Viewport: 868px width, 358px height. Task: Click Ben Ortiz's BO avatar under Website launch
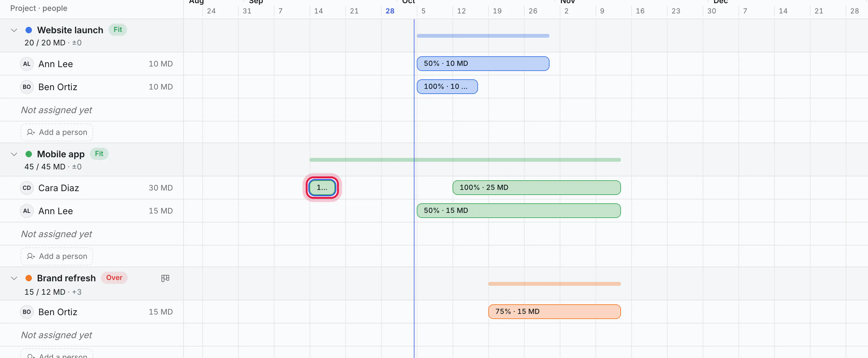click(x=26, y=87)
